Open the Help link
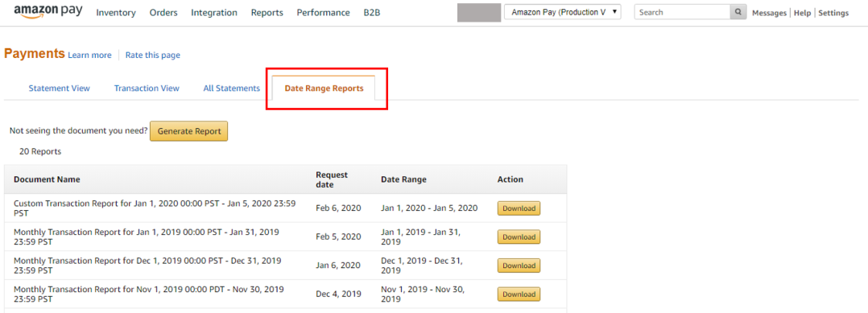 click(802, 13)
